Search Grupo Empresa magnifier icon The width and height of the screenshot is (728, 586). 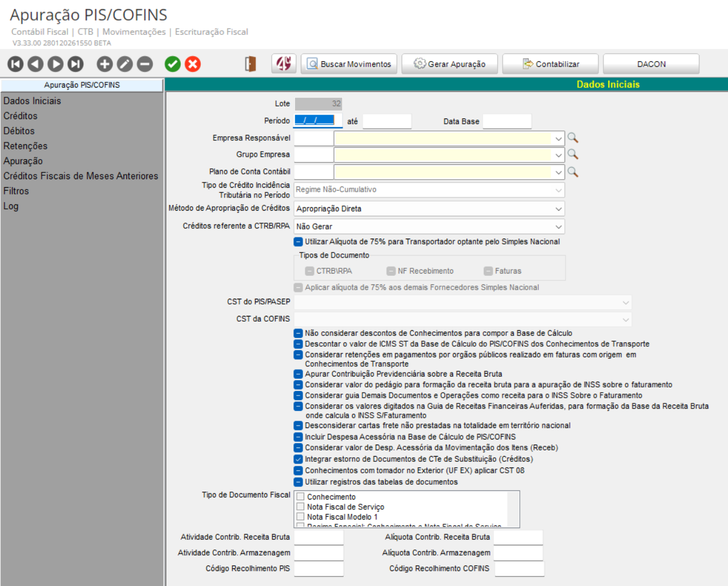pos(572,155)
